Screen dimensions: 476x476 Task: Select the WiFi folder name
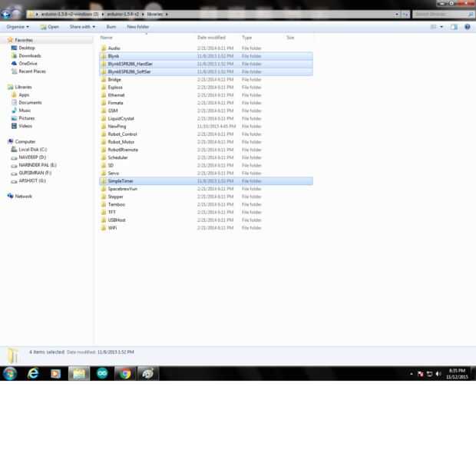coord(112,228)
